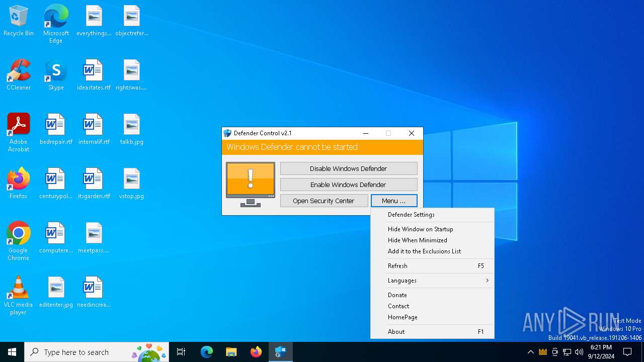Close the Defender Control window
644x362 pixels.
[412, 133]
